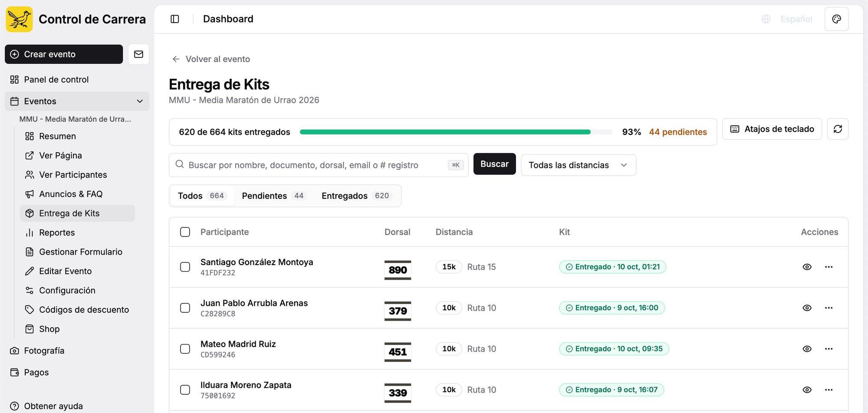Viewport: 868px width, 413px height.
Task: Open more actions for Juan Pablo Arrubla Arenas
Action: [829, 308]
